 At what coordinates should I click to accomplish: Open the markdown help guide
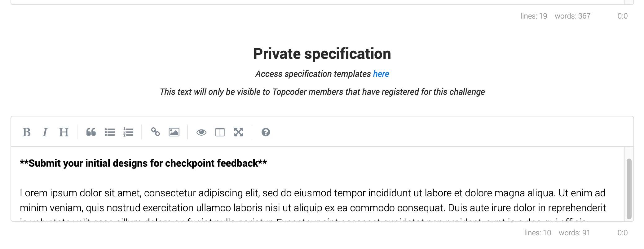(x=266, y=132)
